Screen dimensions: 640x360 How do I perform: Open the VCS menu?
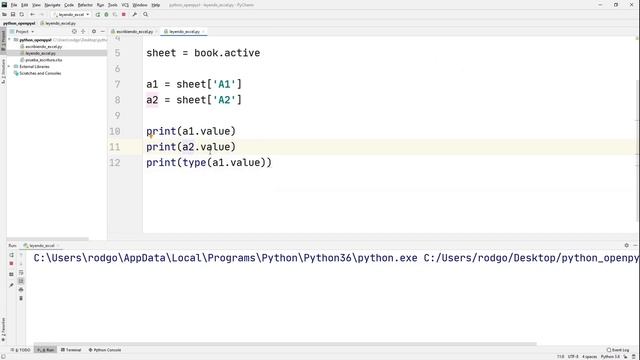[x=125, y=5]
